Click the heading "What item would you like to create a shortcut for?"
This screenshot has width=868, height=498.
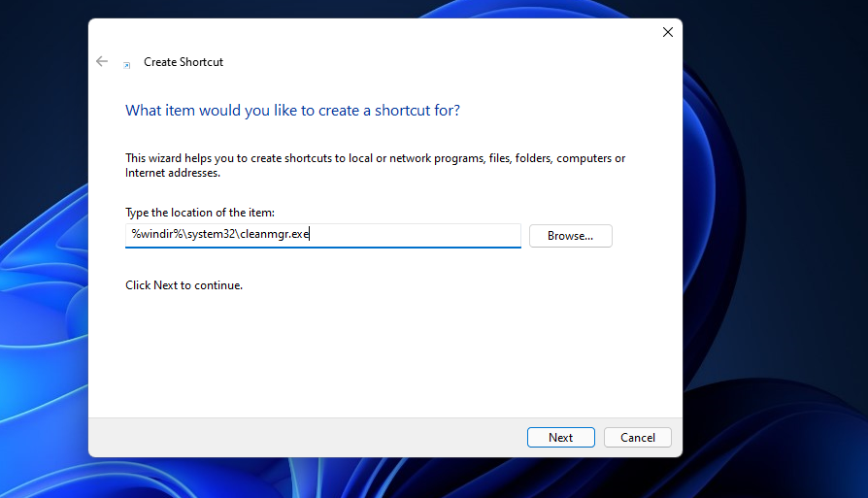292,110
